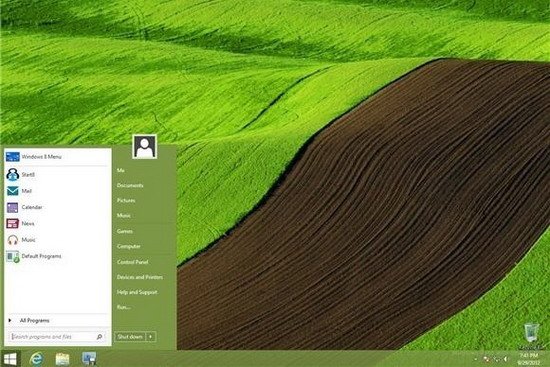Open the News app
550x367 pixels.
click(x=57, y=223)
